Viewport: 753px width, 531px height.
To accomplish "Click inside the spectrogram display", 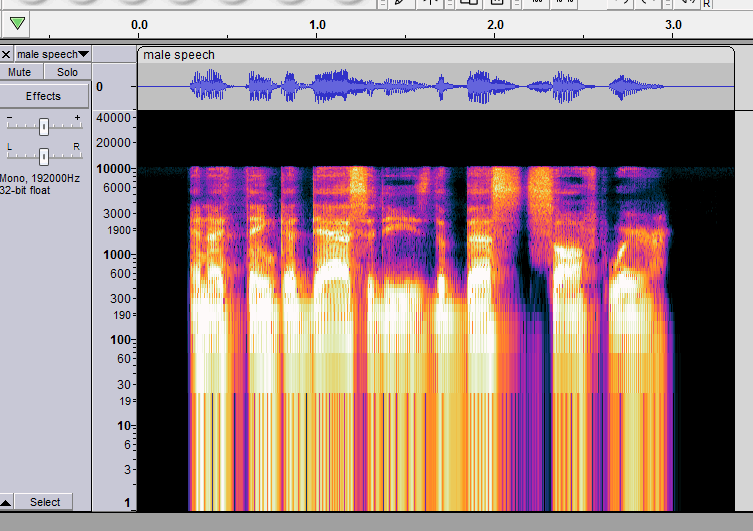I will coord(436,311).
